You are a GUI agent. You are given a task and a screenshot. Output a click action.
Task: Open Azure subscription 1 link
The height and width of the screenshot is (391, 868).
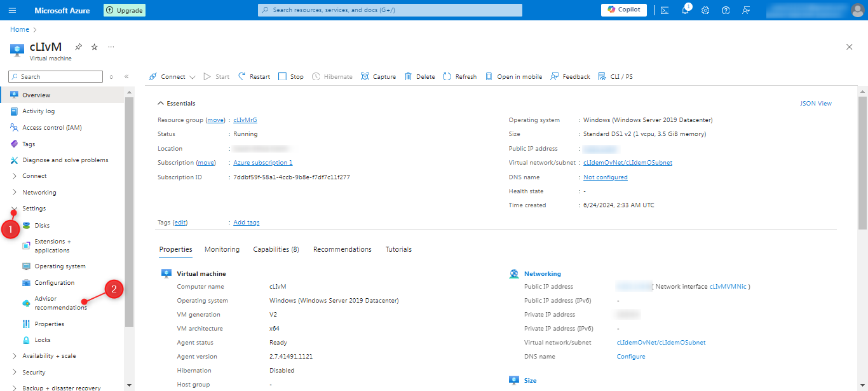tap(263, 163)
